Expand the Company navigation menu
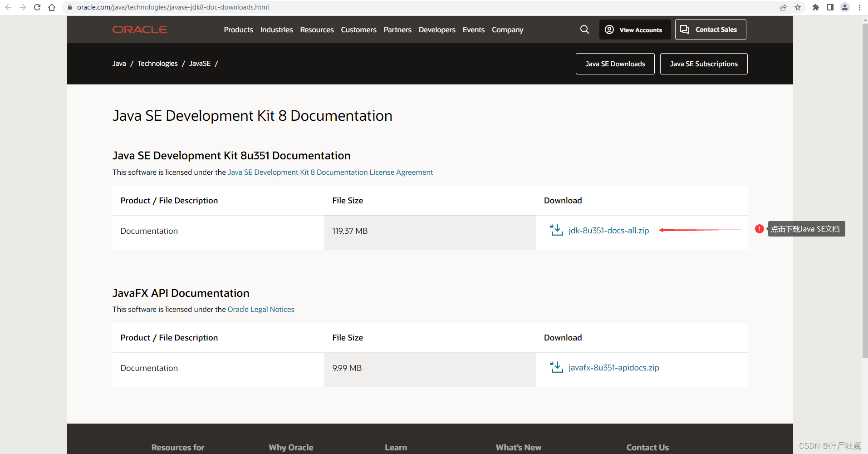This screenshot has height=454, width=868. pyautogui.click(x=507, y=30)
